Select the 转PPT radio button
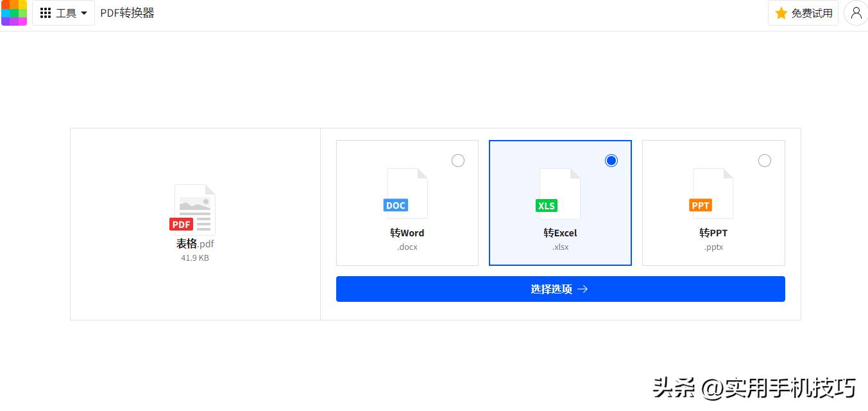The width and height of the screenshot is (868, 411). pyautogui.click(x=765, y=161)
